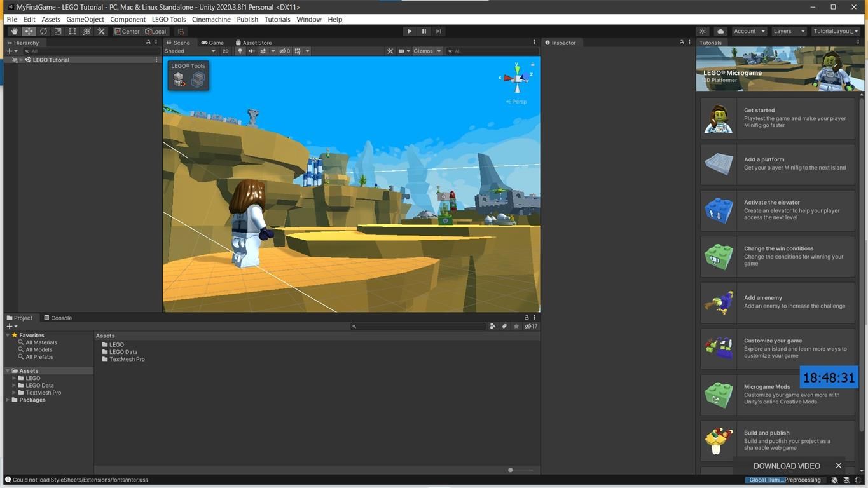The image size is (868, 488).
Task: Click the LEGO brick building tool icon
Action: point(179,79)
